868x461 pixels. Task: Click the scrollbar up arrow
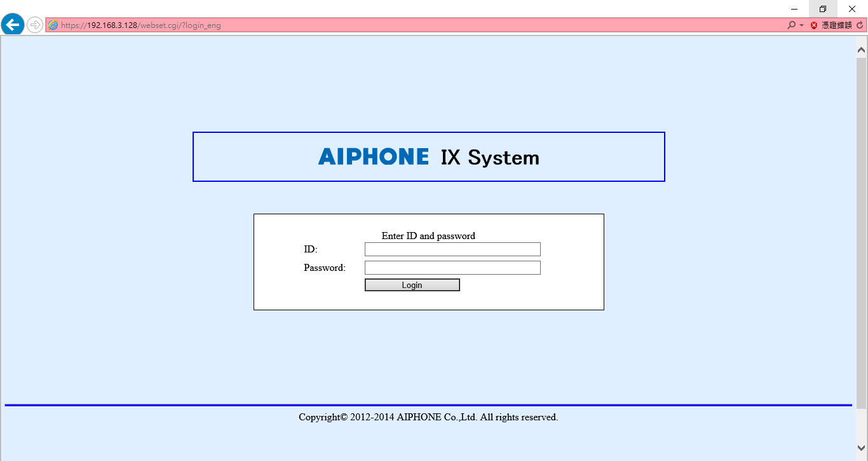(862, 49)
